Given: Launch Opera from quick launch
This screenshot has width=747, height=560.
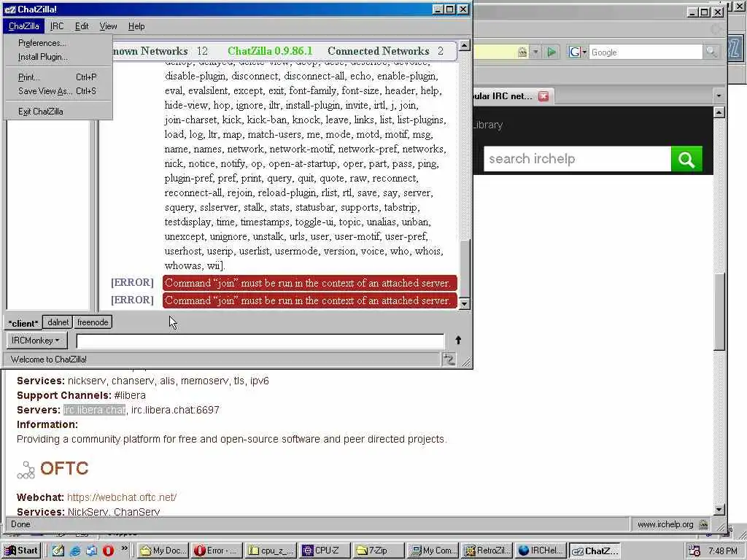Looking at the screenshot, I should (x=108, y=551).
